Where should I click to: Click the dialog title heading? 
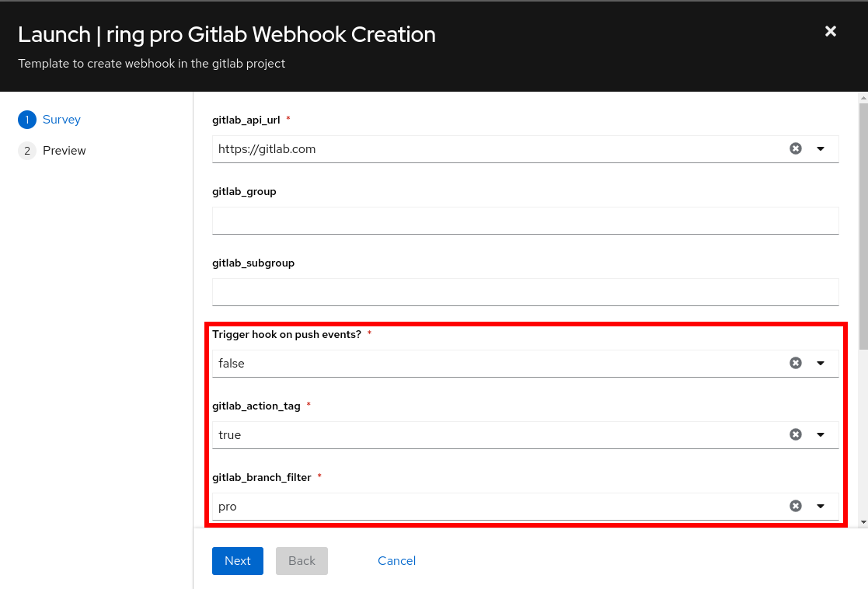coord(227,34)
